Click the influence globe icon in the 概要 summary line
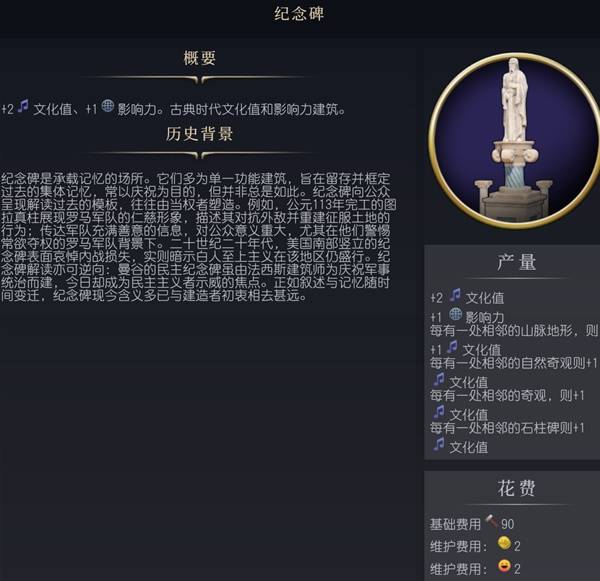This screenshot has width=600, height=581. 108,106
